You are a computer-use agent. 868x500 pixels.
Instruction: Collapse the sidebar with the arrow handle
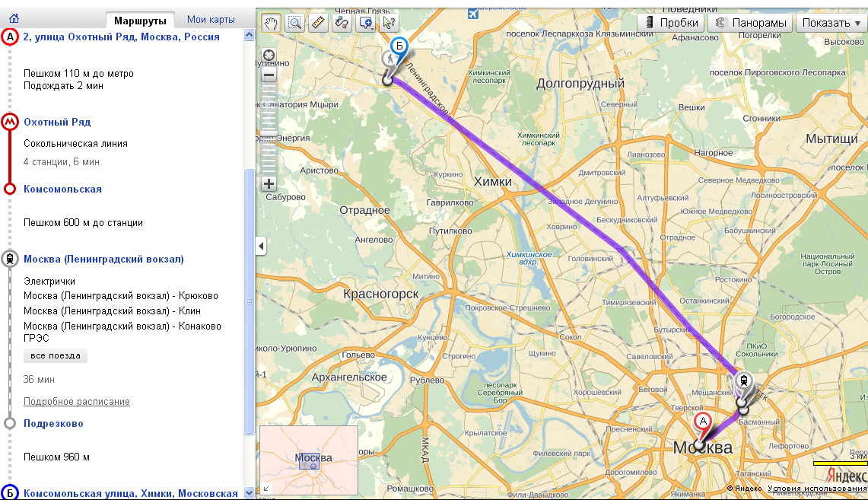pyautogui.click(x=261, y=247)
